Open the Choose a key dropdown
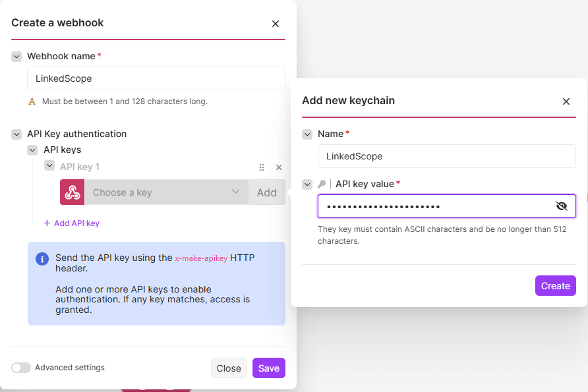 (x=166, y=192)
